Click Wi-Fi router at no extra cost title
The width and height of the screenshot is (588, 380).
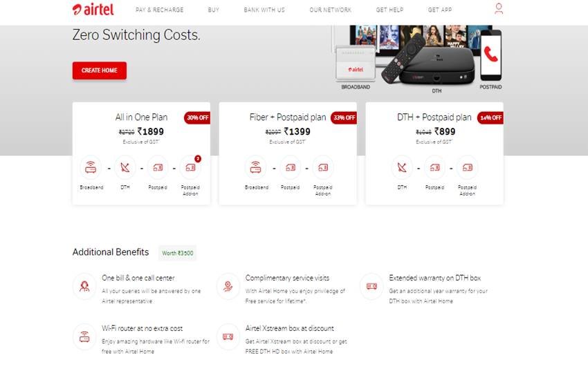142,328
